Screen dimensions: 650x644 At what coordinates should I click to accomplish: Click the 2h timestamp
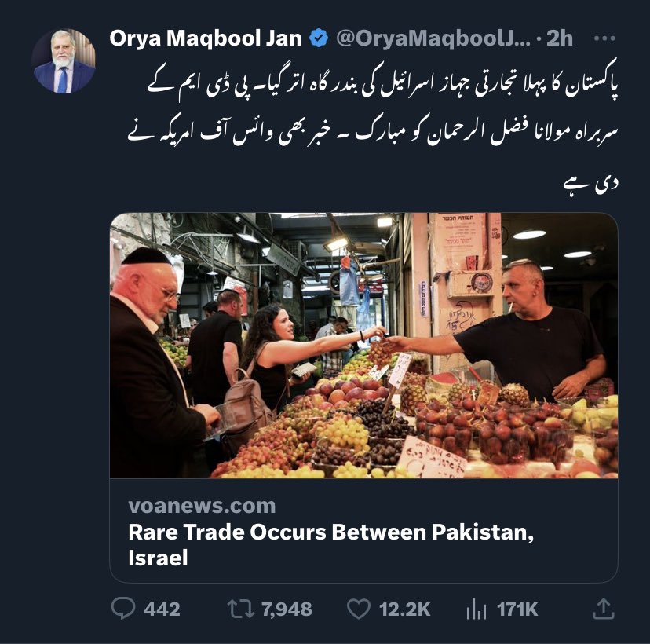(x=560, y=38)
